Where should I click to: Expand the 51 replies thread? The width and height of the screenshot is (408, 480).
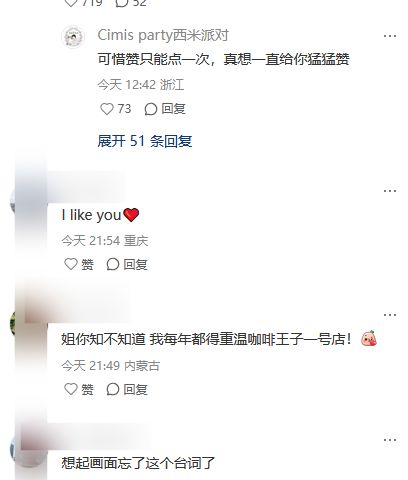(145, 141)
